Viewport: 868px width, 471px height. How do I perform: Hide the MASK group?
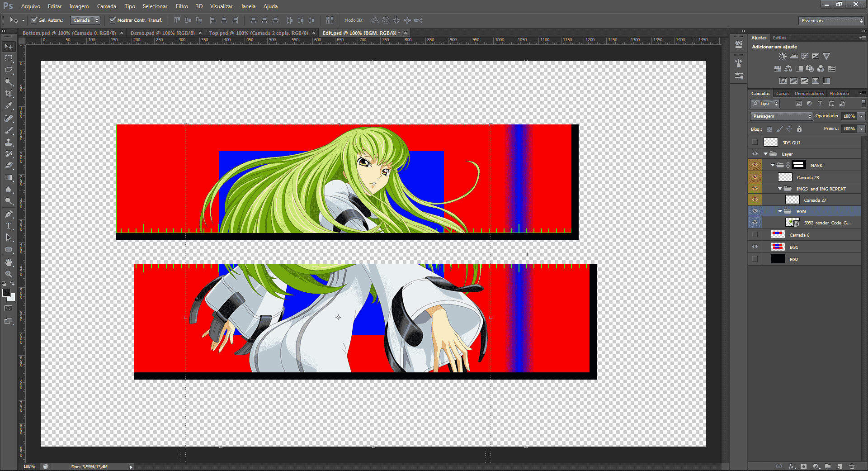755,165
